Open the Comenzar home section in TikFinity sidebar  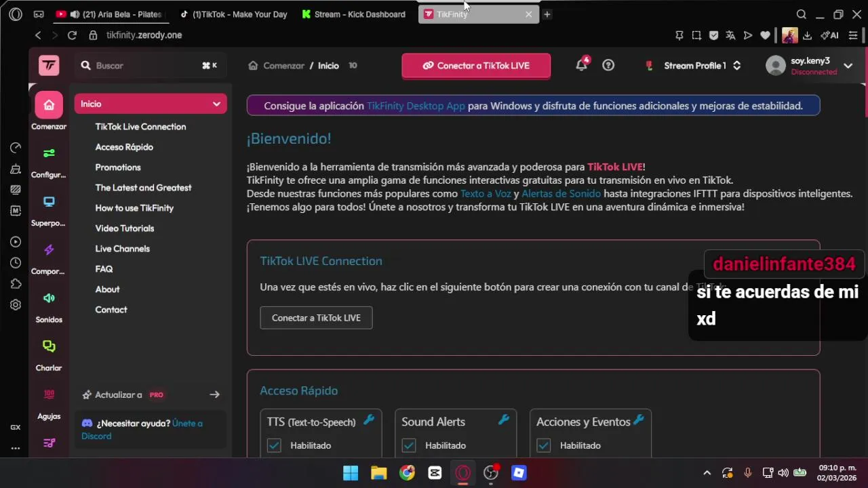49,105
